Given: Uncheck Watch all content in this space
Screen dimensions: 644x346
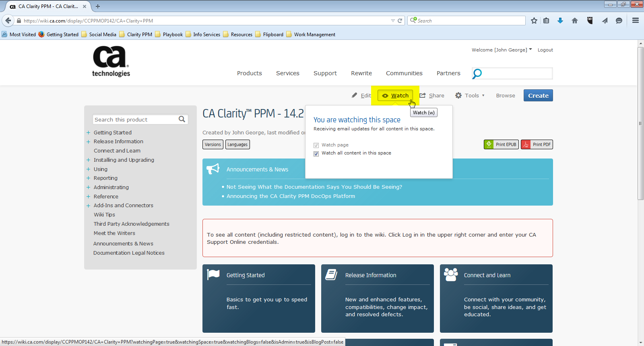Looking at the screenshot, I should 316,154.
